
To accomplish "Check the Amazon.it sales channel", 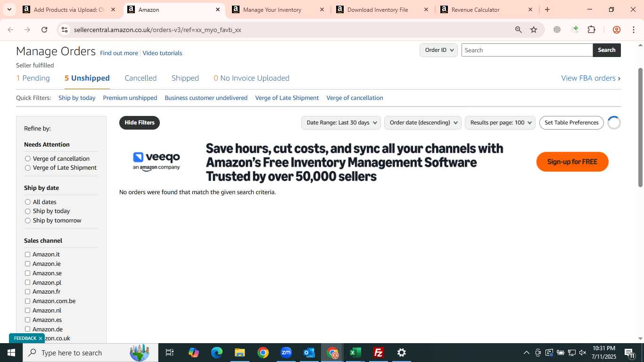I will click(x=27, y=255).
